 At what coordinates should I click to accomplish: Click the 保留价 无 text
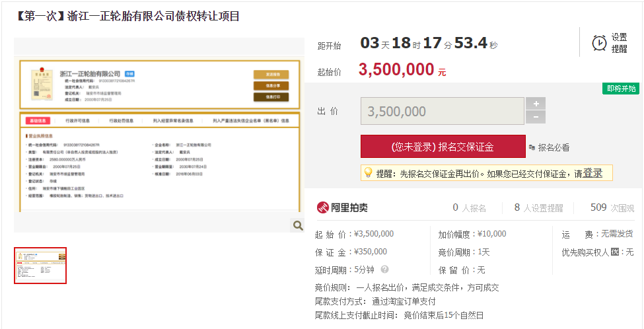point(462,270)
